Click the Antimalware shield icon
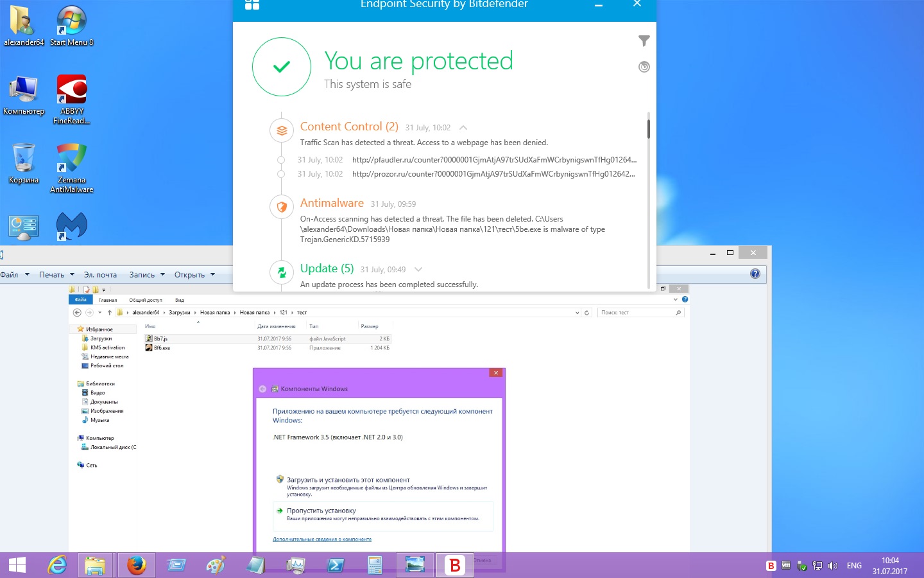924x578 pixels. 282,207
